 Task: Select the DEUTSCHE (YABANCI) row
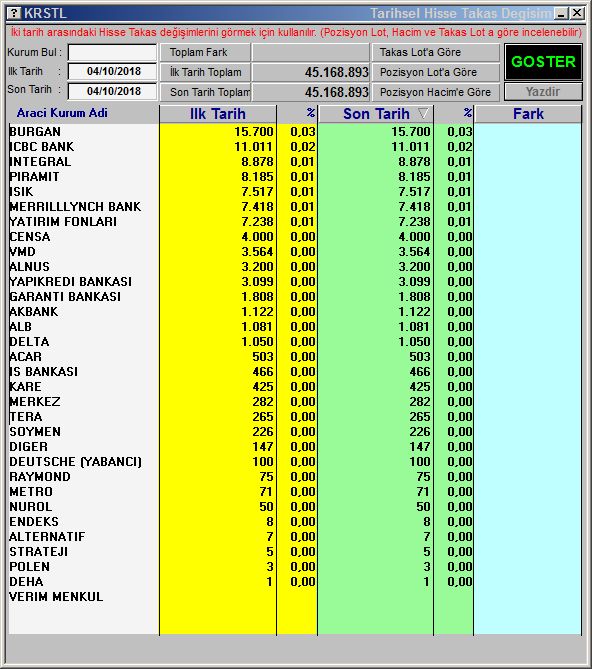click(295, 462)
